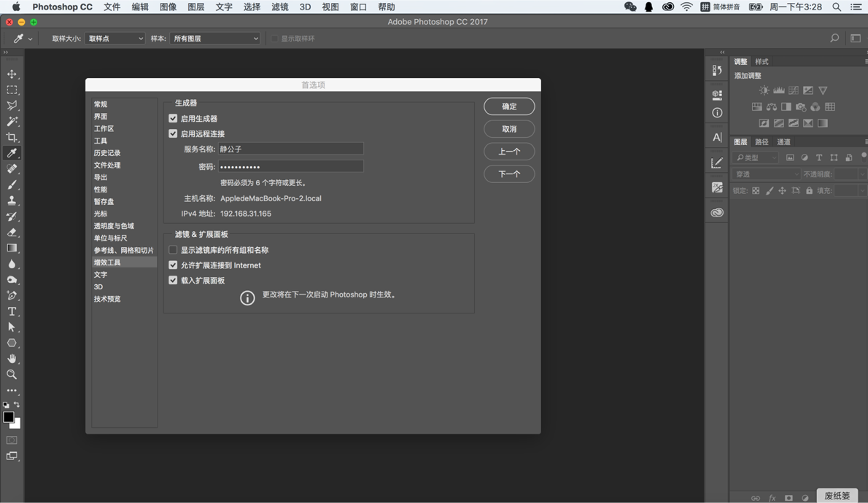Open layer blend mode 穿透 dropdown
The width and height of the screenshot is (868, 503).
(766, 174)
